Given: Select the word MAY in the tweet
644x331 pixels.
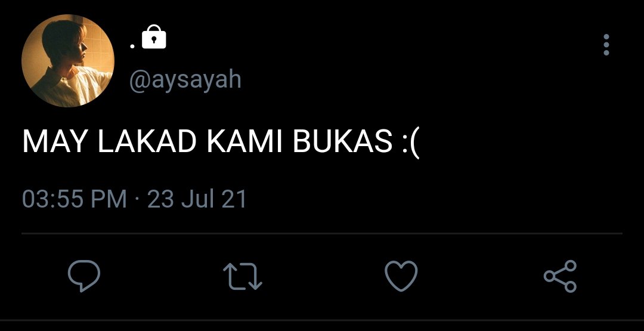Looking at the screenshot, I should pos(55,141).
